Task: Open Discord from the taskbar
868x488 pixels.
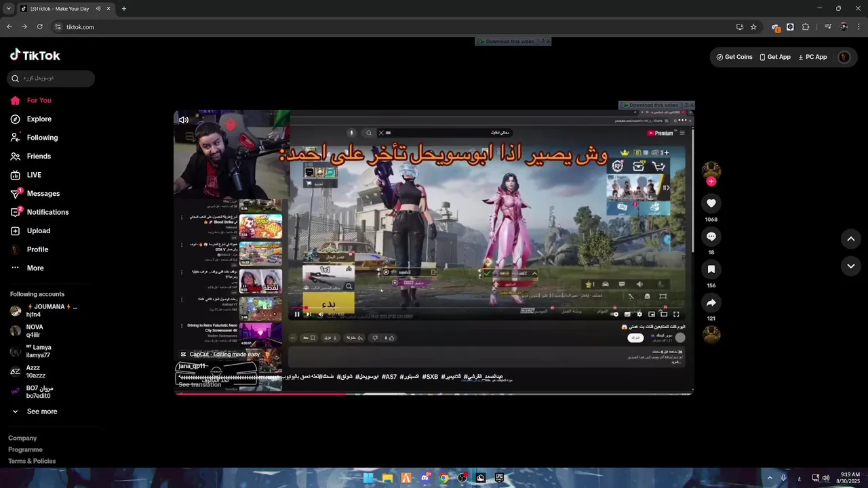Action: pyautogui.click(x=425, y=478)
